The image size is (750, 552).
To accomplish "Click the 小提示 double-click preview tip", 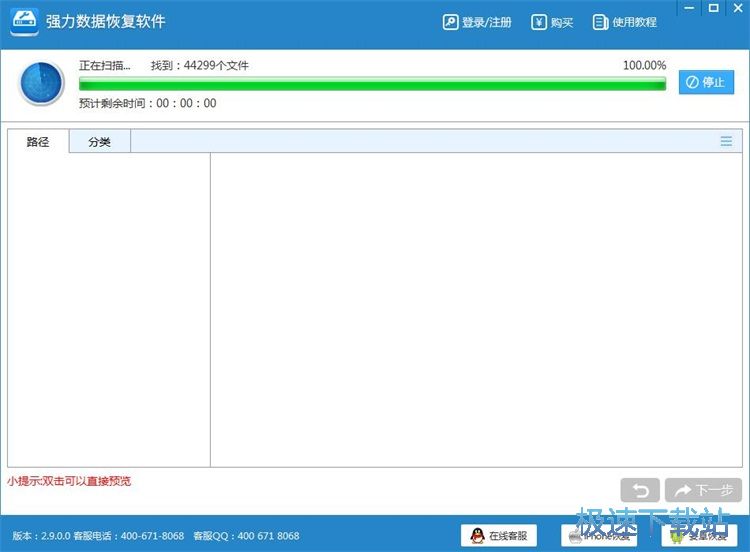I will [69, 481].
